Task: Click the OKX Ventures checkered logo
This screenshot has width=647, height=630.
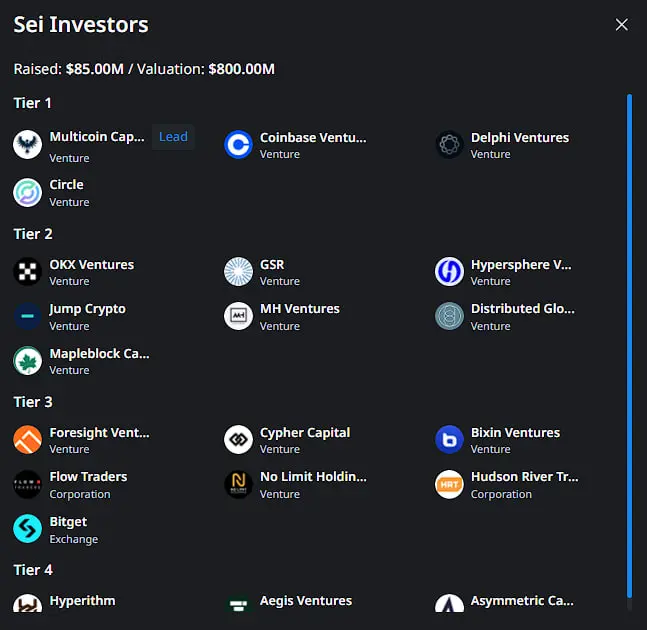Action: pos(27,271)
